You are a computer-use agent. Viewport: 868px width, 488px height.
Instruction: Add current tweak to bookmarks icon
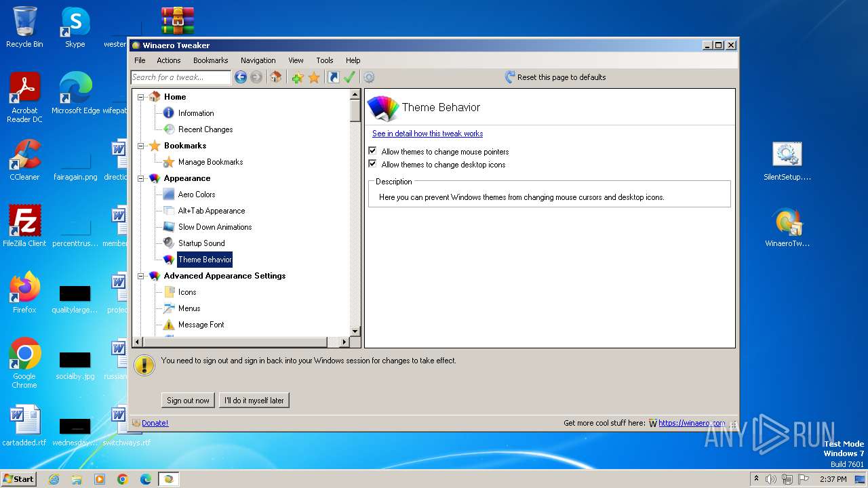pos(297,77)
